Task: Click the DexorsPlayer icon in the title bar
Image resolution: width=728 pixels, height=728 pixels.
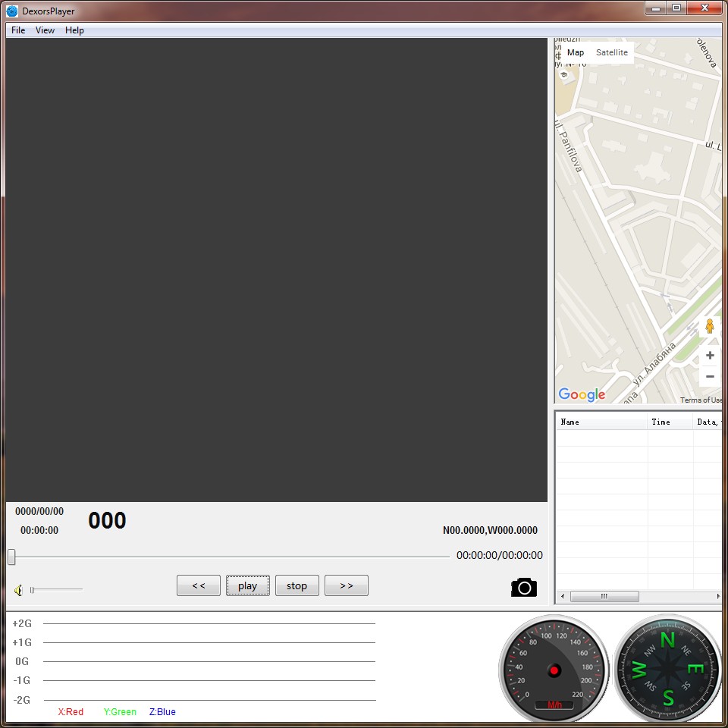Action: pos(11,11)
